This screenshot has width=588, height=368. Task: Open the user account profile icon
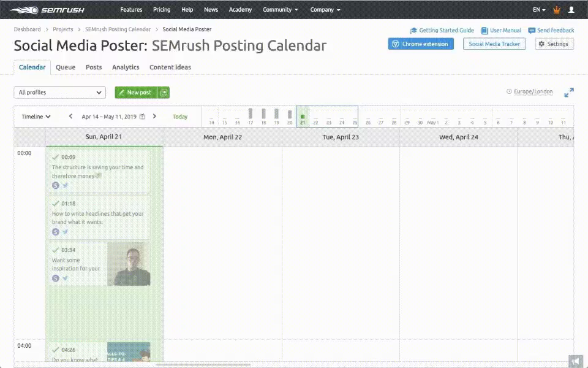pyautogui.click(x=571, y=10)
